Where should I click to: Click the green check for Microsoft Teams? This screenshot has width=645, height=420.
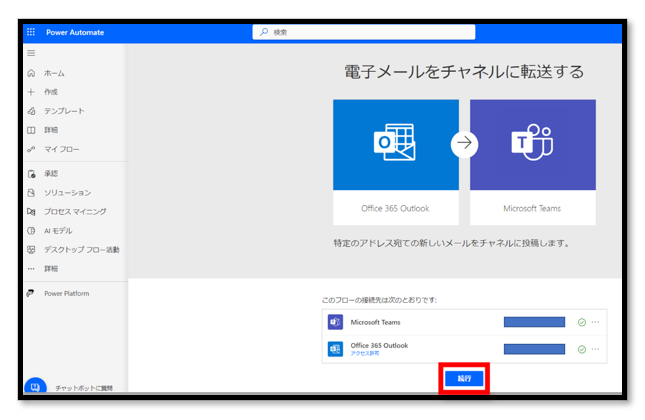[582, 322]
